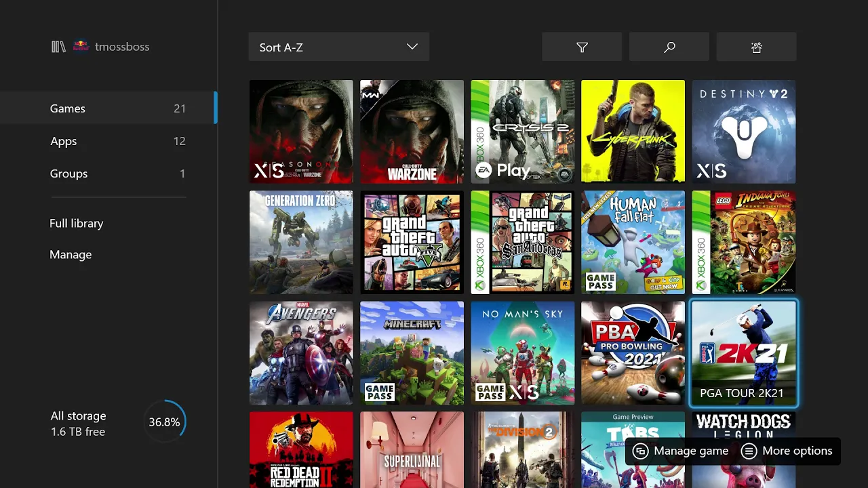Viewport: 868px width, 488px height.
Task: Select the Superliminal game tile
Action: [412, 450]
